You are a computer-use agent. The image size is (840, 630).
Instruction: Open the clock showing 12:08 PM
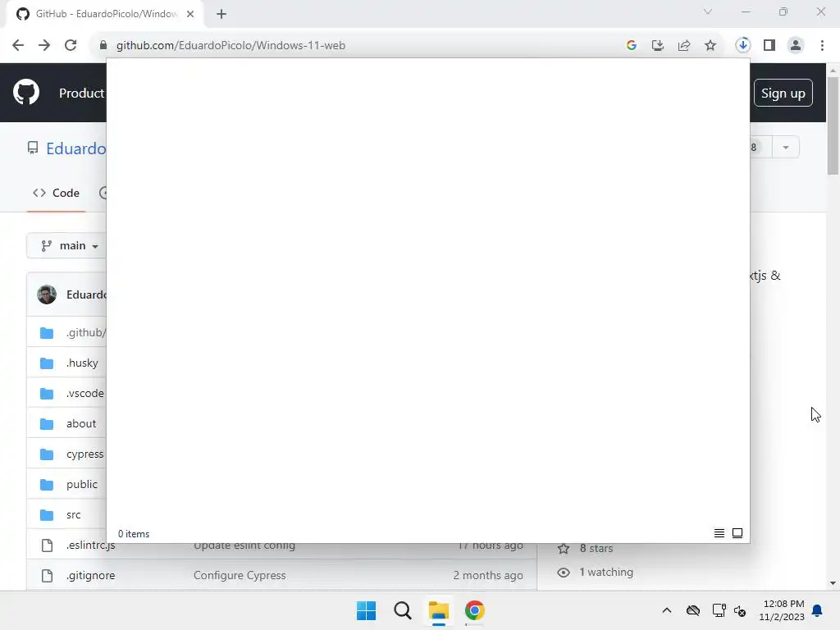782,610
